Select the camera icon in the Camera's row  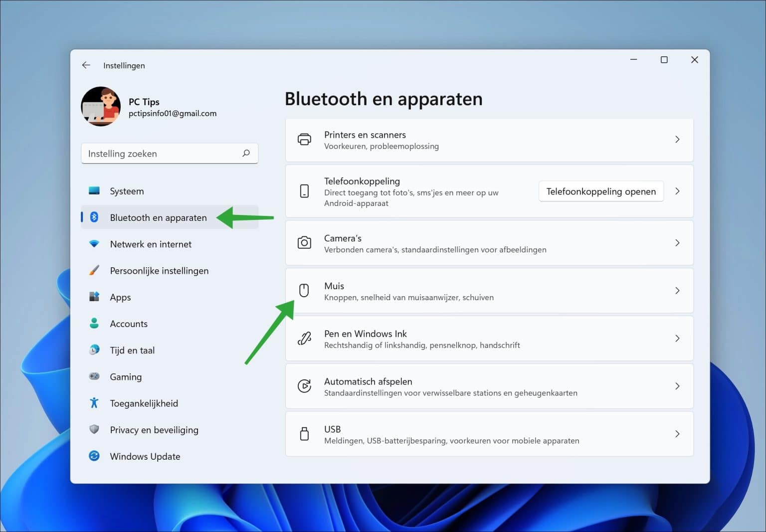click(x=304, y=243)
